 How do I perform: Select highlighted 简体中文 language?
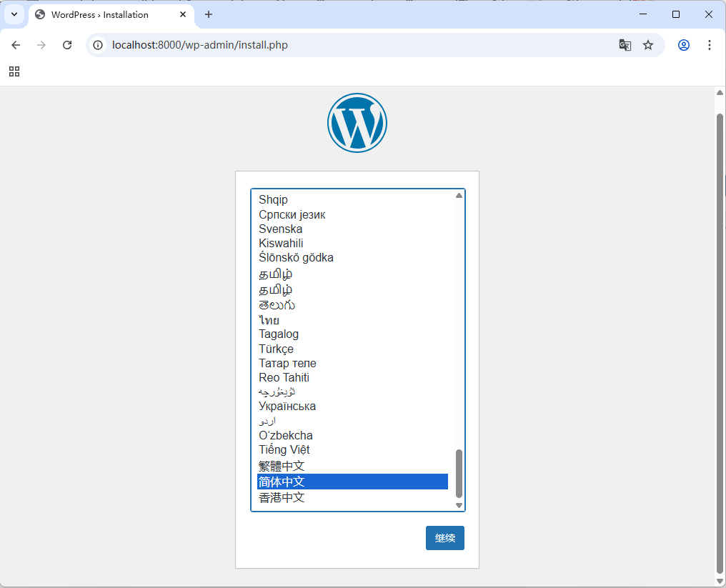pyautogui.click(x=352, y=482)
